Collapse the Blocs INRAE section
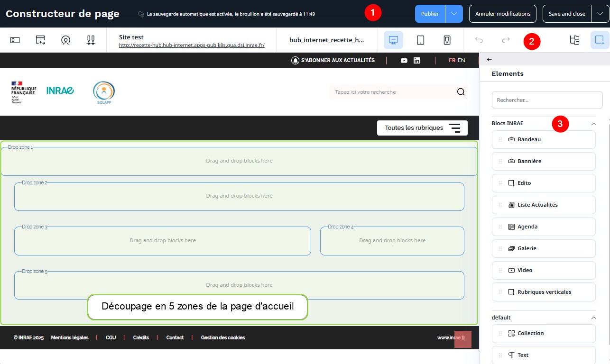The height and width of the screenshot is (364, 610). (593, 123)
